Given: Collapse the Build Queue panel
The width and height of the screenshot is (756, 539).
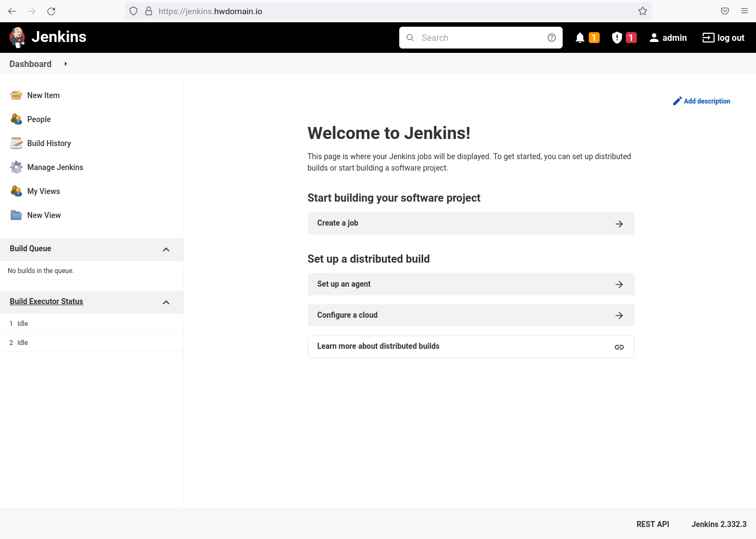Looking at the screenshot, I should coord(166,250).
